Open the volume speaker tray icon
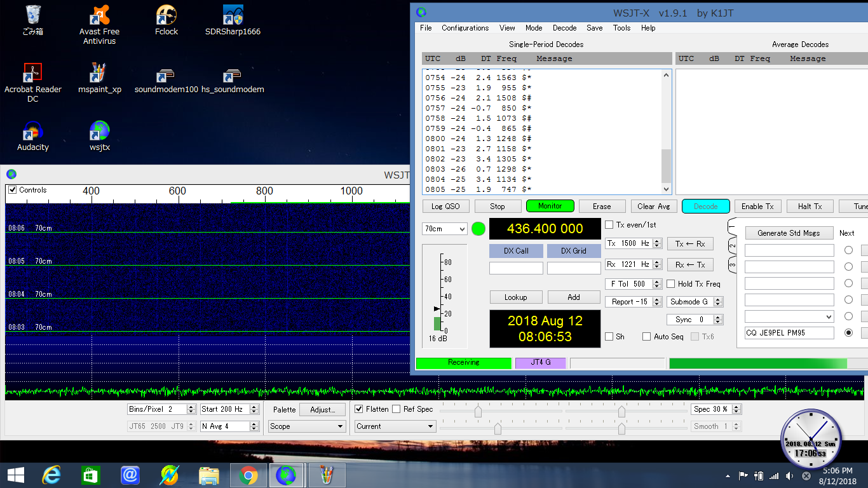The width and height of the screenshot is (868, 488). point(789,475)
